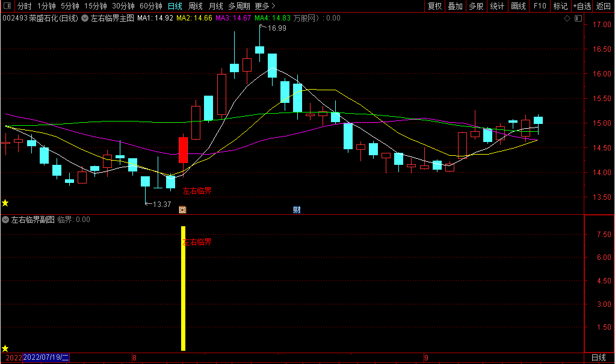Click the MA3: 14.67 value
This screenshot has width=615, height=364.
coord(233,18)
